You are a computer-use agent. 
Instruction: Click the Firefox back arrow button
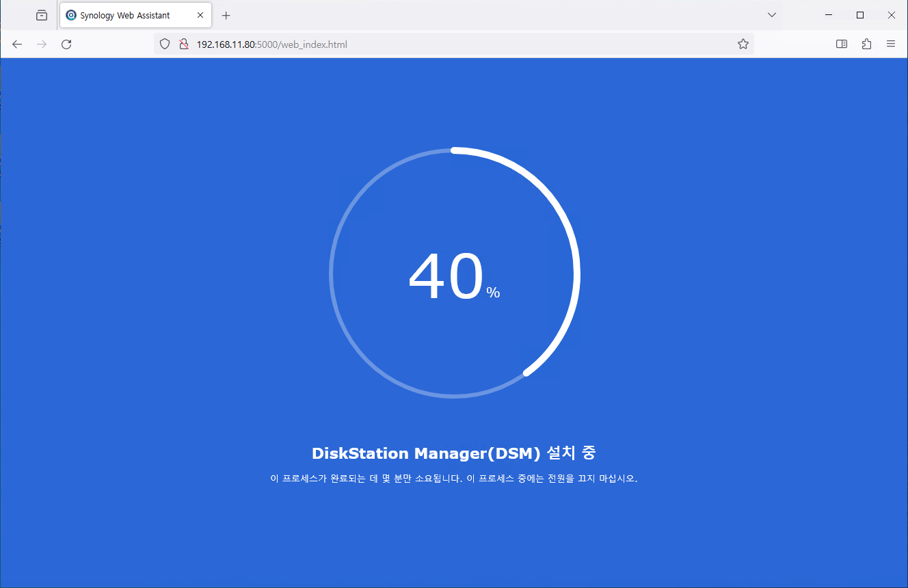tap(17, 44)
